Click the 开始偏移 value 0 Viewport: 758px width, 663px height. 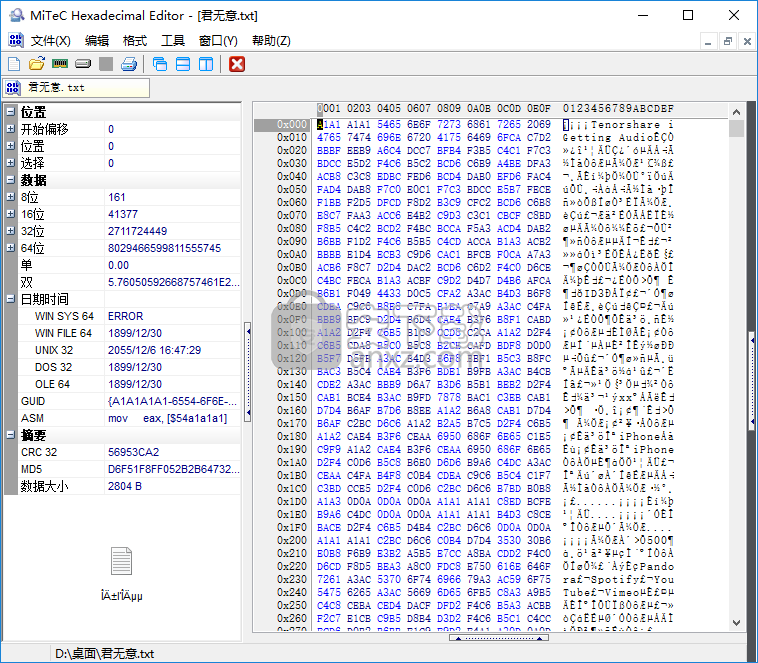tap(111, 129)
